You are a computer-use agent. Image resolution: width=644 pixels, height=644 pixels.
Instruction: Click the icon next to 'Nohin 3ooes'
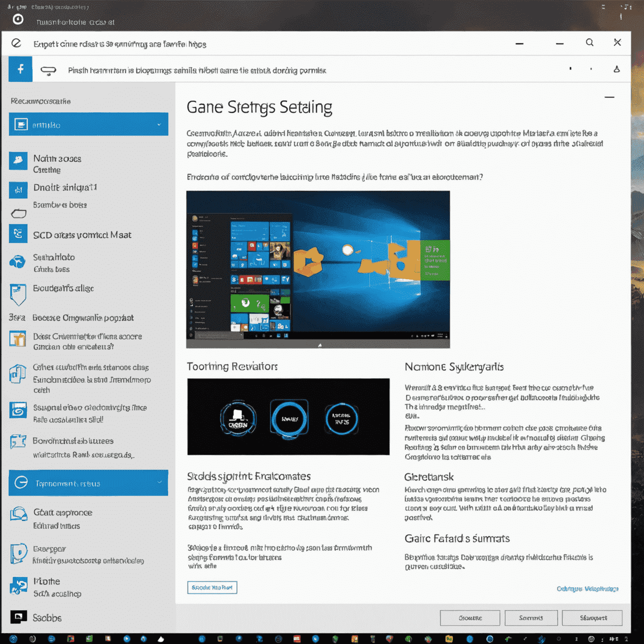tap(18, 161)
